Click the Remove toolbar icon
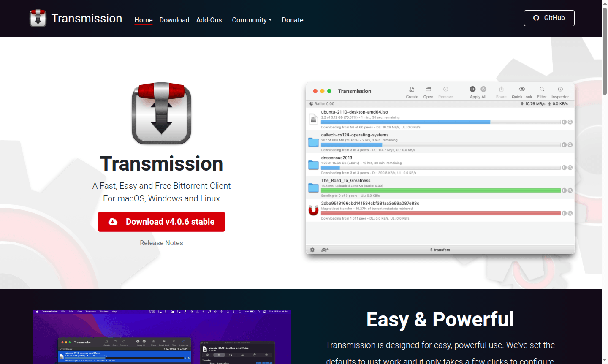Viewport: 608px width, 364px height. coord(445,89)
